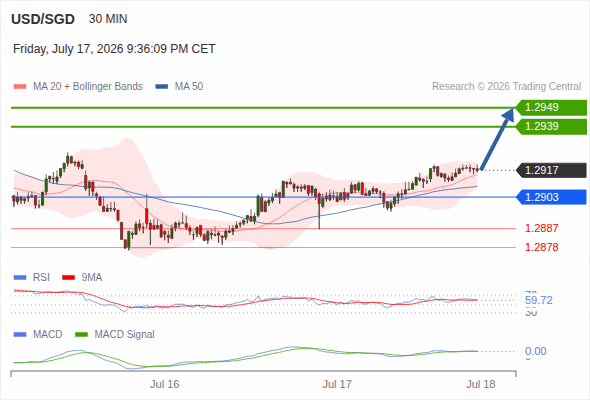Click the RSI legend label

[41, 278]
